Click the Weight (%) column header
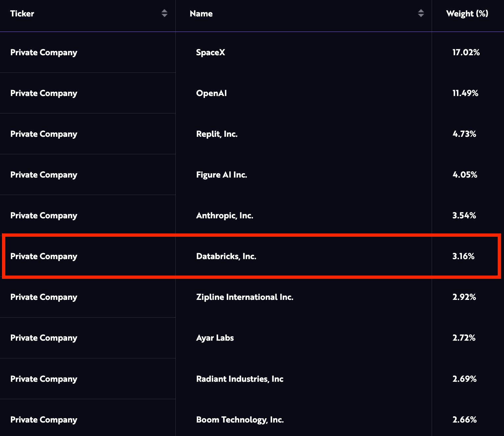This screenshot has width=504, height=436. click(467, 13)
